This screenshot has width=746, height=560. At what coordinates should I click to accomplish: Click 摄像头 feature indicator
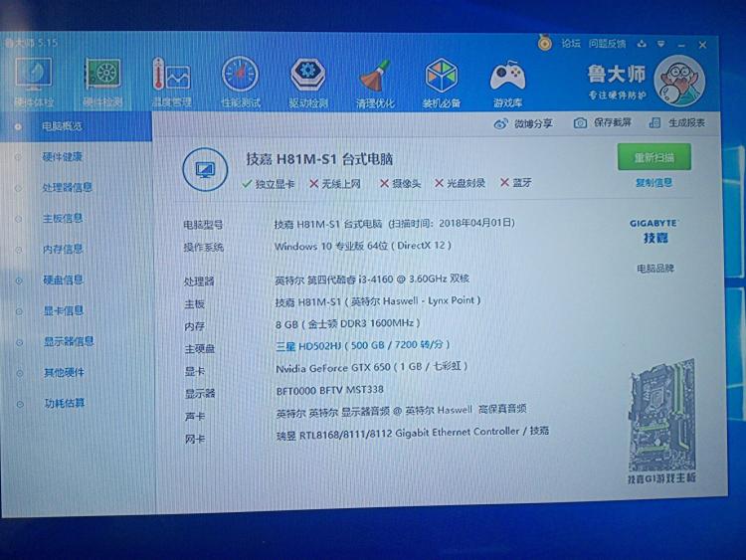tap(401, 184)
